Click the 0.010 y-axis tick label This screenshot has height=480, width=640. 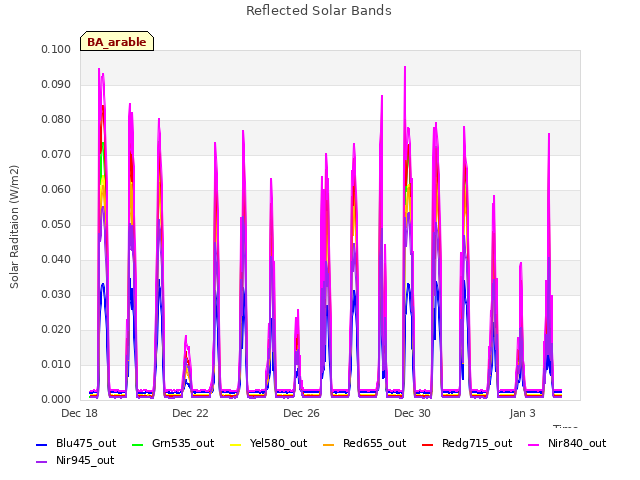pos(56,364)
